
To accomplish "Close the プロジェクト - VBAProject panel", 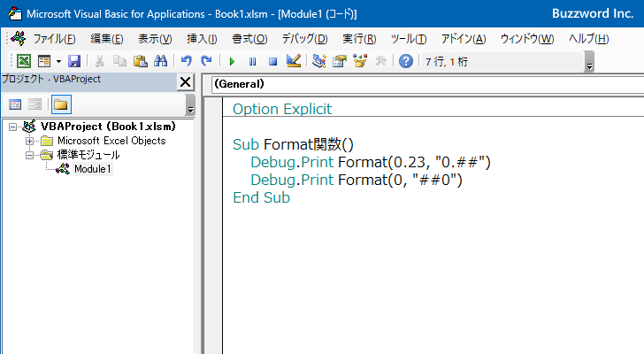I will tap(185, 82).
